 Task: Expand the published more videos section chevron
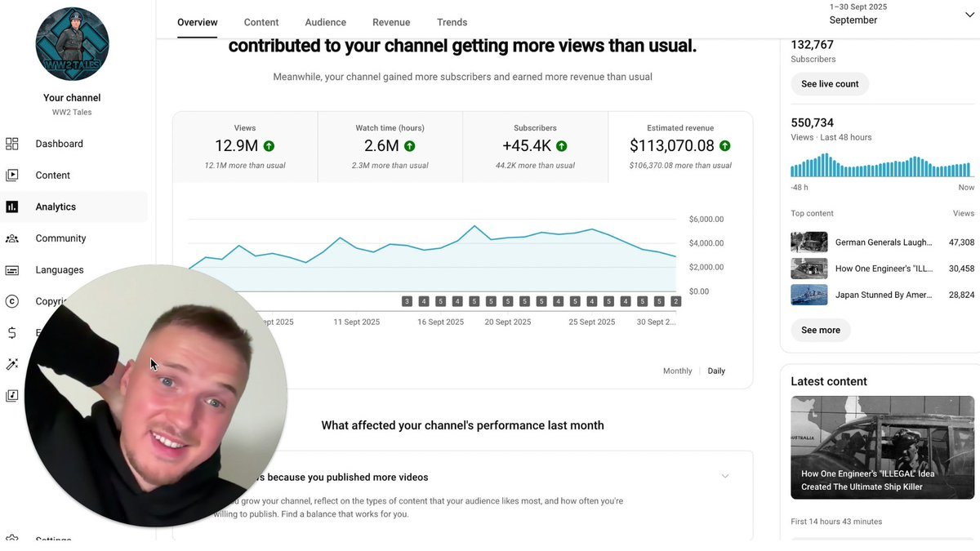724,477
